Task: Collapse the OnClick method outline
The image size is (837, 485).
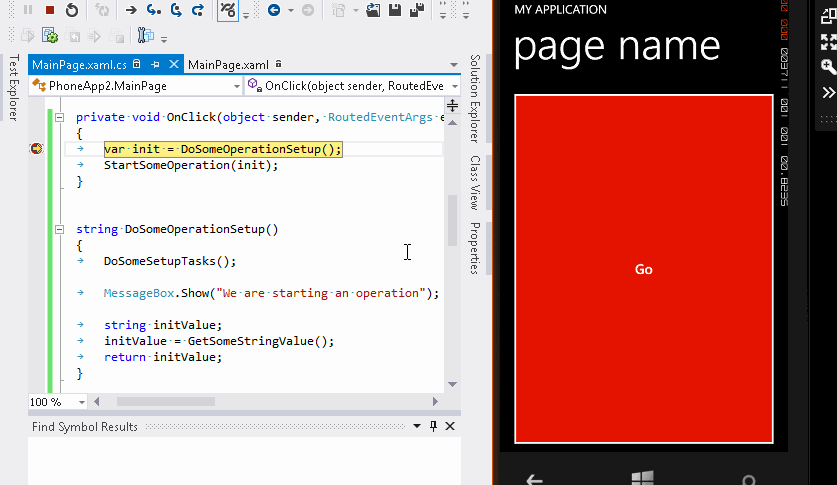Action: (60, 117)
